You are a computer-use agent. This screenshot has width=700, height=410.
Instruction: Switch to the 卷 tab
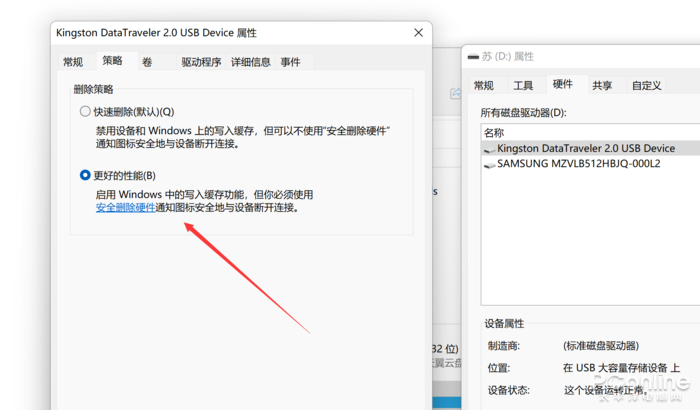[x=147, y=62]
